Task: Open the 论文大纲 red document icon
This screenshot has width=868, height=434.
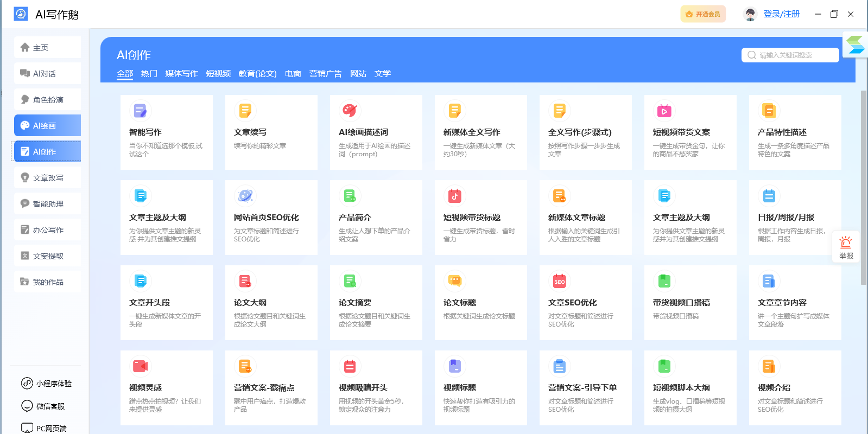Action: 245,281
